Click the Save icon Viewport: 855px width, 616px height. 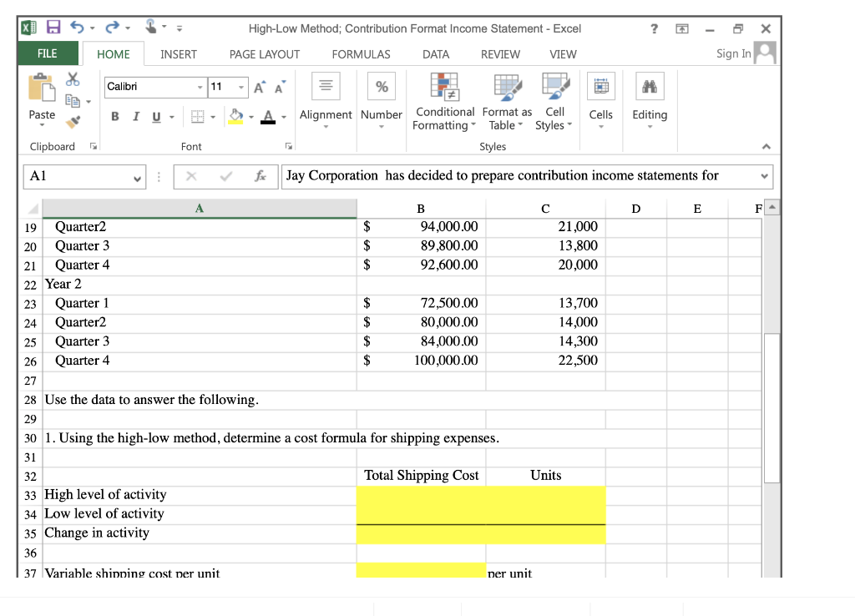point(53,28)
